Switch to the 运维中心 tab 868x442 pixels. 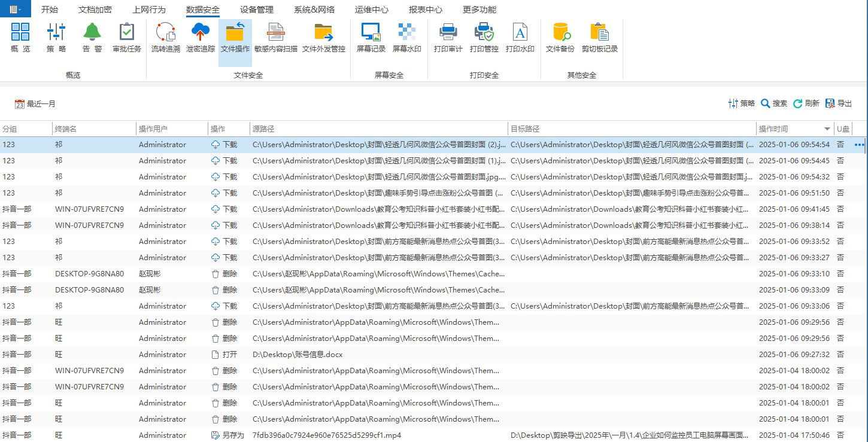[371, 10]
